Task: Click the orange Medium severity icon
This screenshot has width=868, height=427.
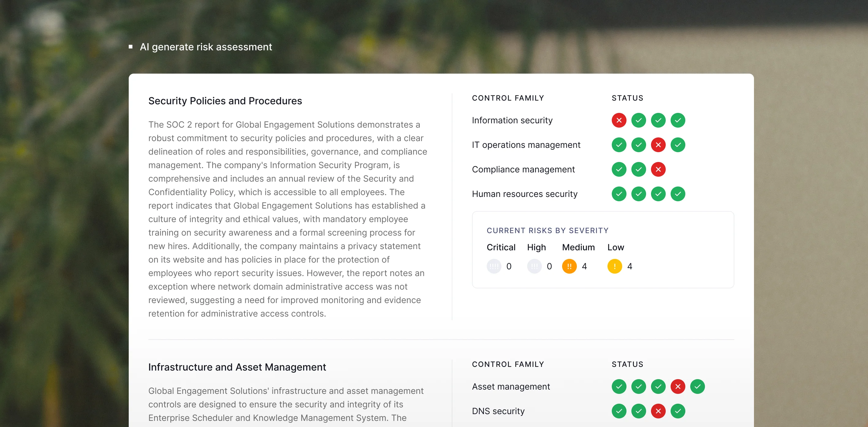Action: (569, 267)
